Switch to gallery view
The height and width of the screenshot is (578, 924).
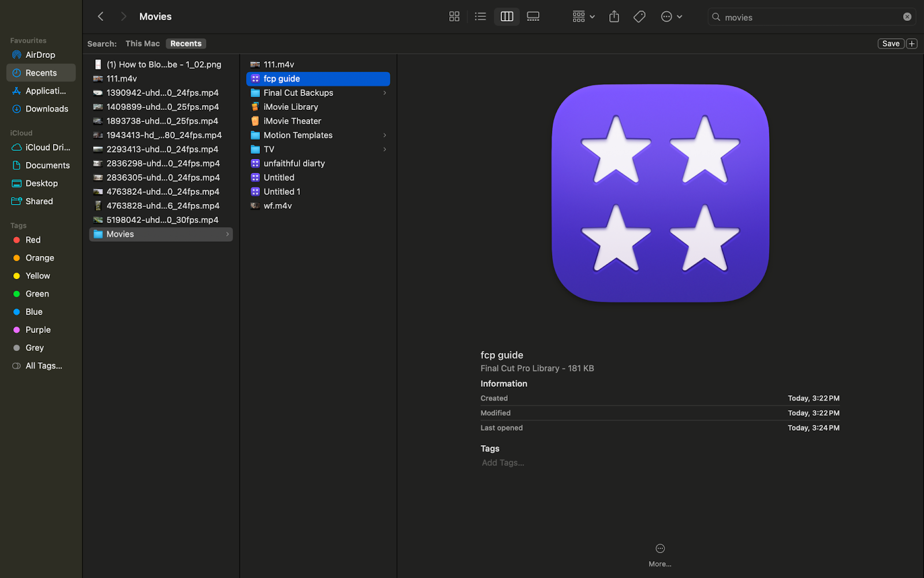click(533, 17)
